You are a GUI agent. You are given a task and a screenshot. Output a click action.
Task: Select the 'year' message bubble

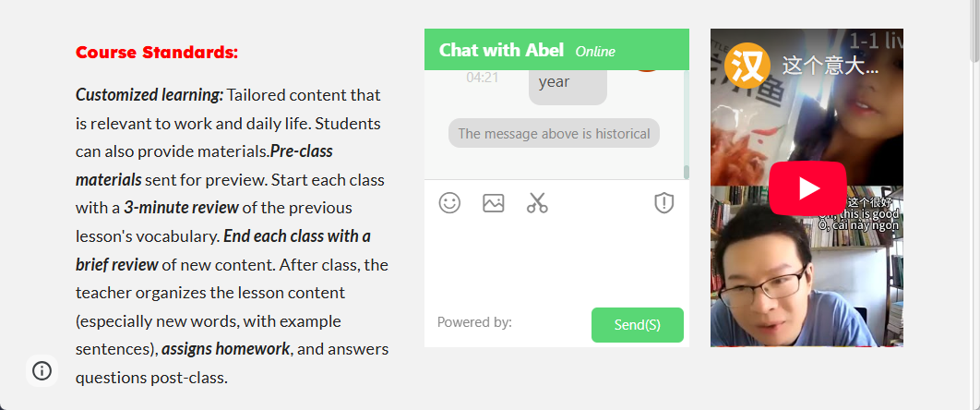tap(568, 86)
